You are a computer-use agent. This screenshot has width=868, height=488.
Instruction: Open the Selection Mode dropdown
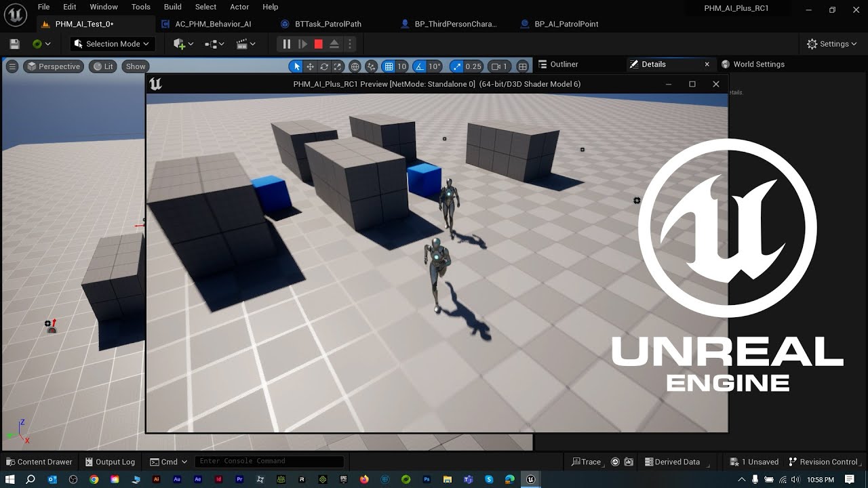[x=112, y=44]
